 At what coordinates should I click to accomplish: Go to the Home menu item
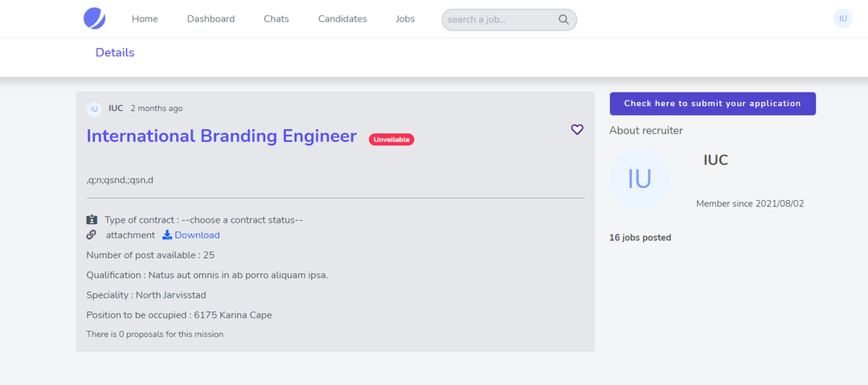pos(145,19)
